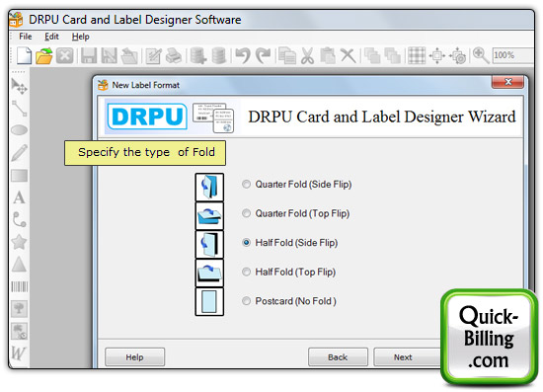
Task: Choose Half Fold (Side Flip) radio button
Action: coord(246,243)
